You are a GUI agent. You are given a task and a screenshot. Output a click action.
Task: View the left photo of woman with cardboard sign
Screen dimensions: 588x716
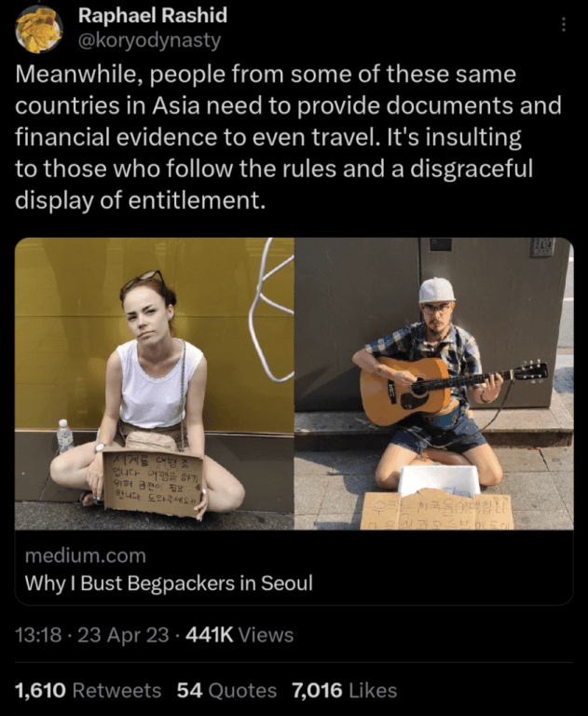click(155, 383)
